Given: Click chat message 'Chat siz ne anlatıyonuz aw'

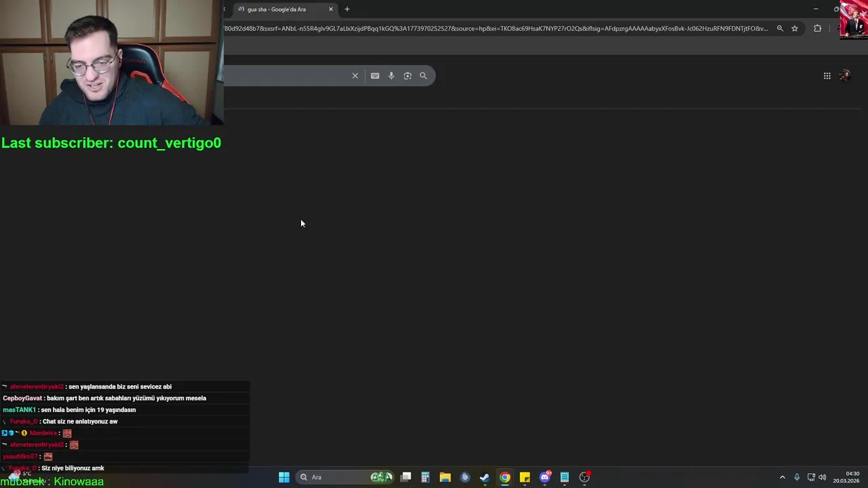Looking at the screenshot, I should 80,422.
